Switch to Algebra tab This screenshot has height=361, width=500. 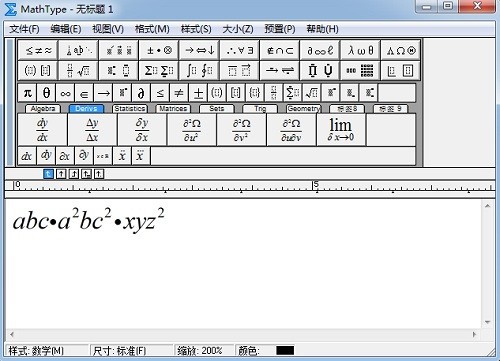(43, 109)
